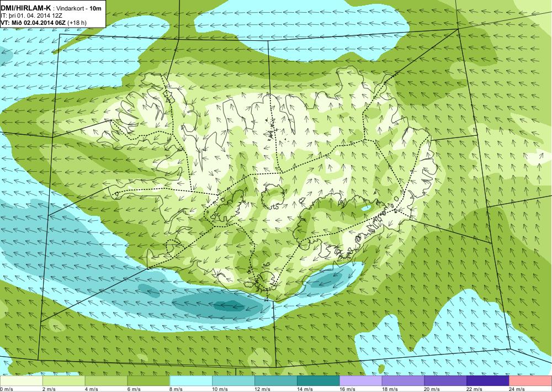Click the 'DMI/HIRLAM-K' model title text
The image size is (552, 392).
coord(26,8)
